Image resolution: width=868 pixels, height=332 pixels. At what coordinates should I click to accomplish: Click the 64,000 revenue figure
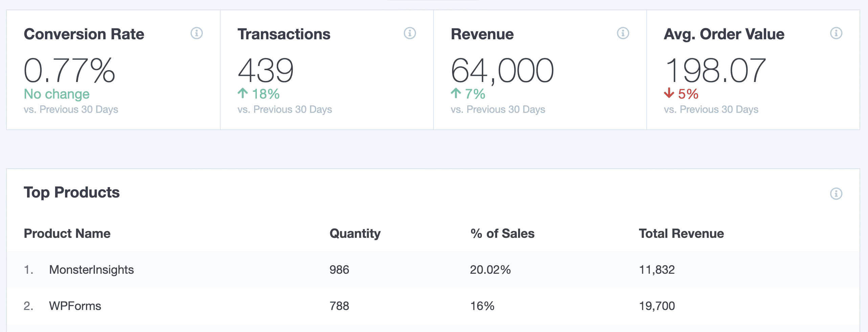(502, 70)
